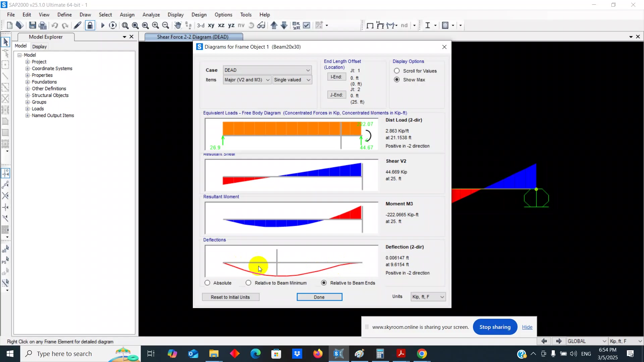Switch to 3-d view
The height and width of the screenshot is (362, 644).
click(201, 25)
